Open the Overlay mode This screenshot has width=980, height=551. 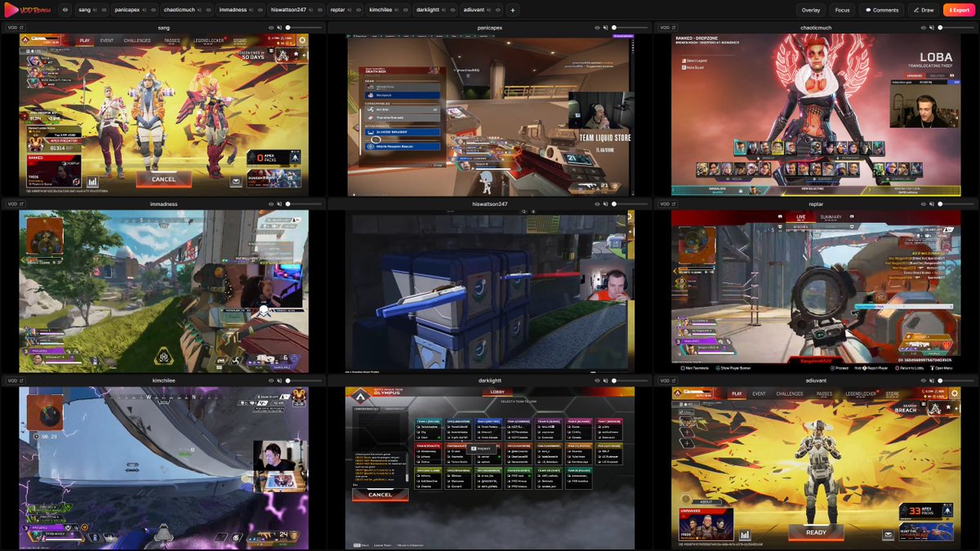pos(811,10)
